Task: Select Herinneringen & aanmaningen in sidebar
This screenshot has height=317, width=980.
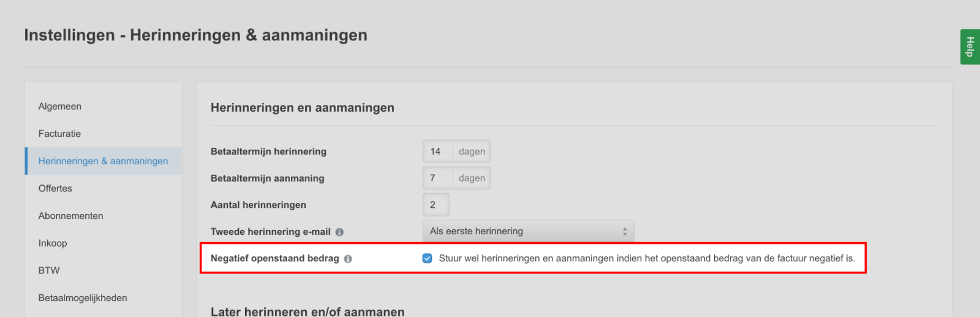Action: (x=103, y=161)
